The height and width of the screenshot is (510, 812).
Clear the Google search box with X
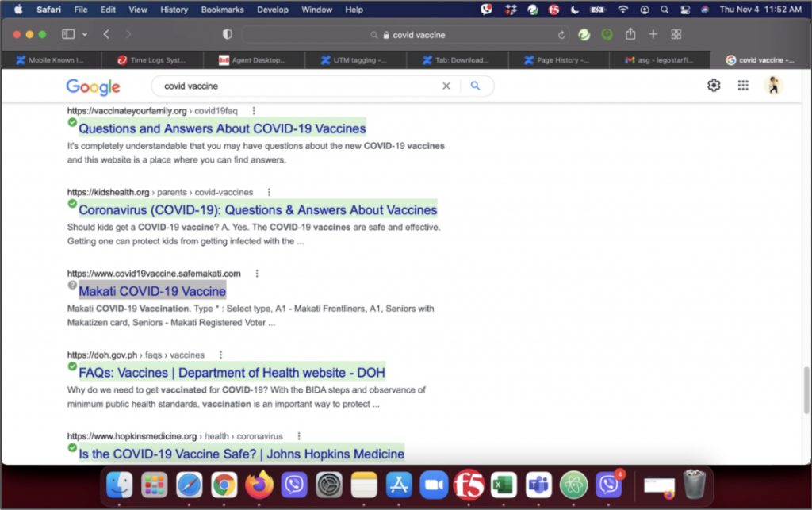click(446, 86)
